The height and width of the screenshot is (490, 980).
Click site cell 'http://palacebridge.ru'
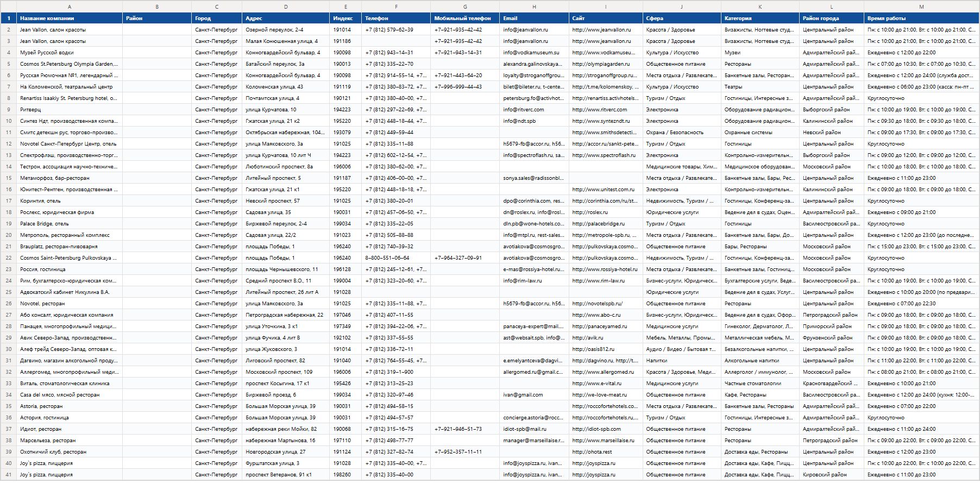point(606,224)
